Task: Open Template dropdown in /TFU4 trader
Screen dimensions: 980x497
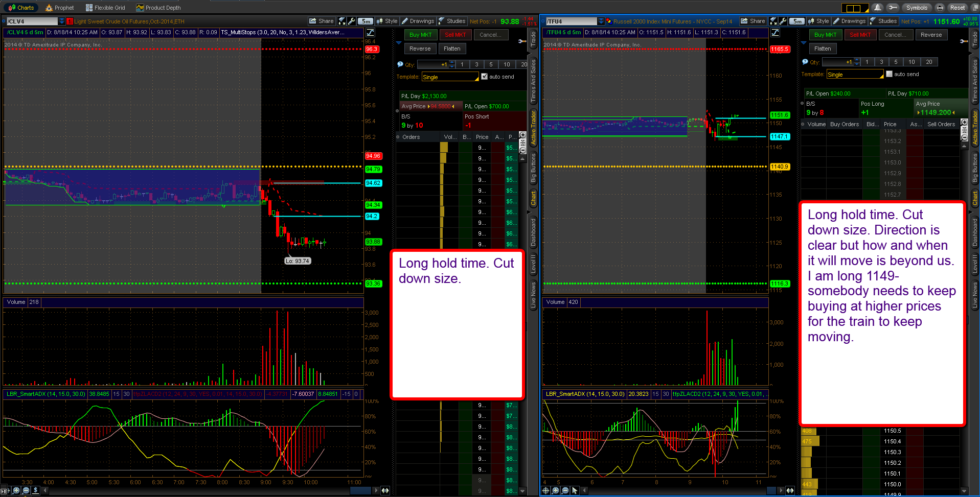Action: pos(855,75)
